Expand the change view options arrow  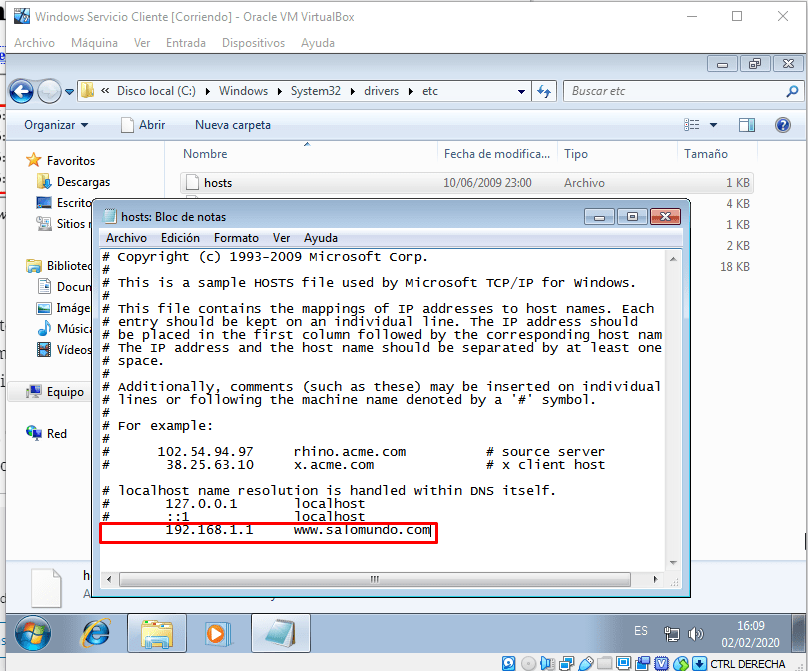click(x=713, y=125)
